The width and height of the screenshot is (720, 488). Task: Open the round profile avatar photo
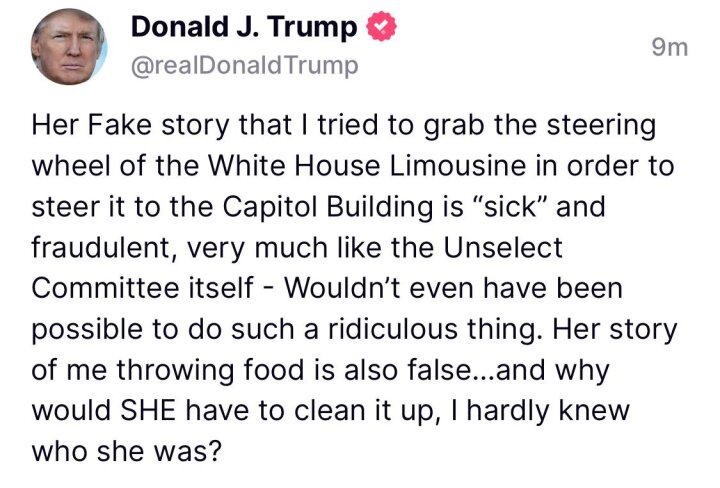69,46
